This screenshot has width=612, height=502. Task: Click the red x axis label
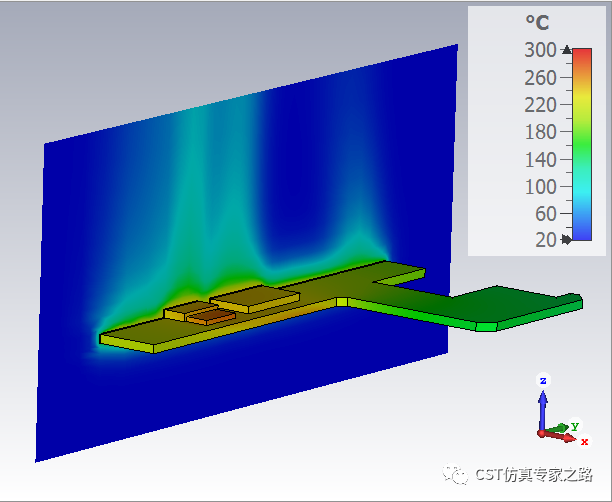[x=584, y=441]
